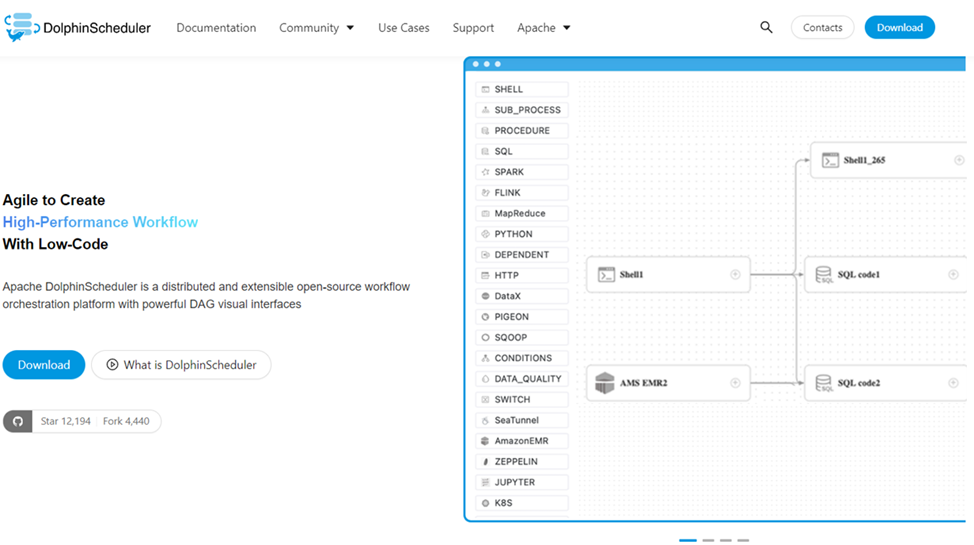Image resolution: width=974 pixels, height=545 pixels.
Task: Click the plus icon on AMS EMR2 node
Action: 735,383
